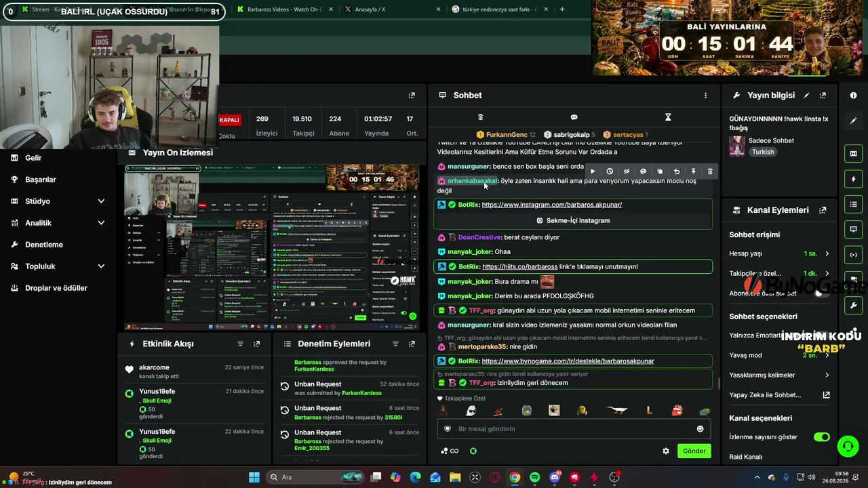
Task: Open chat settings gear icon
Action: click(666, 451)
